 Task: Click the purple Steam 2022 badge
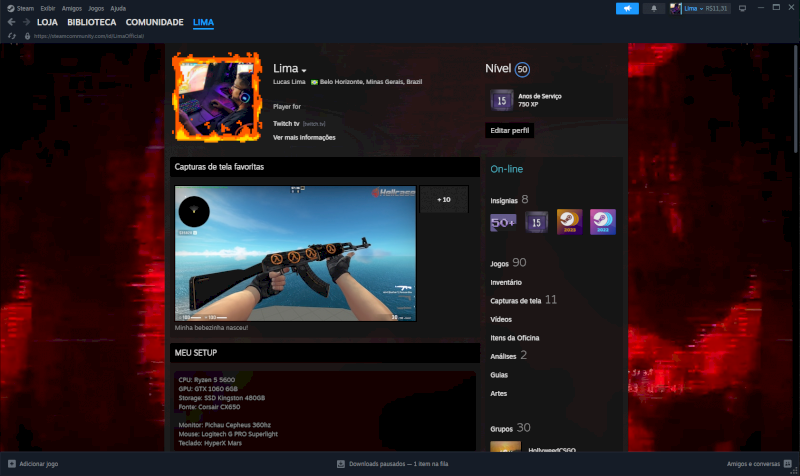(603, 222)
